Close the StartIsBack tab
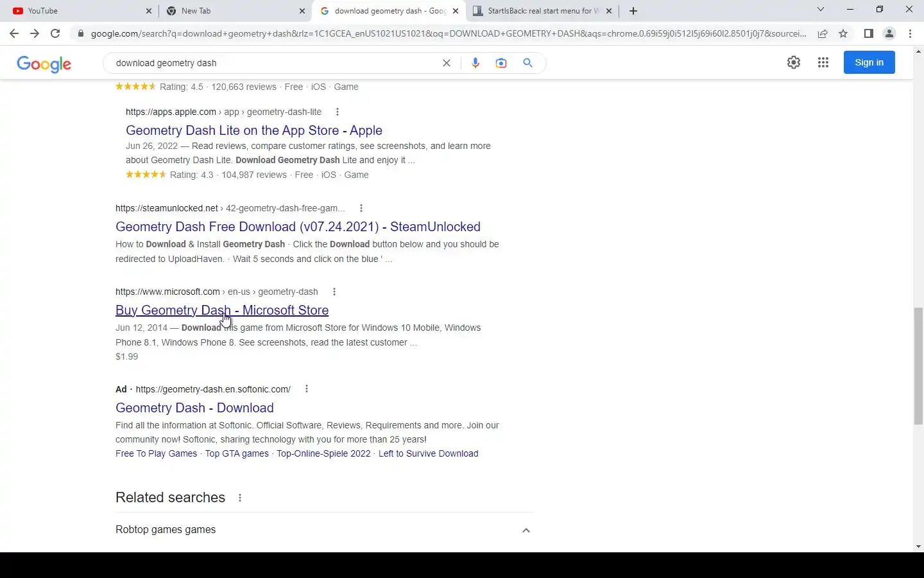Image resolution: width=924 pixels, height=578 pixels. pos(609,11)
